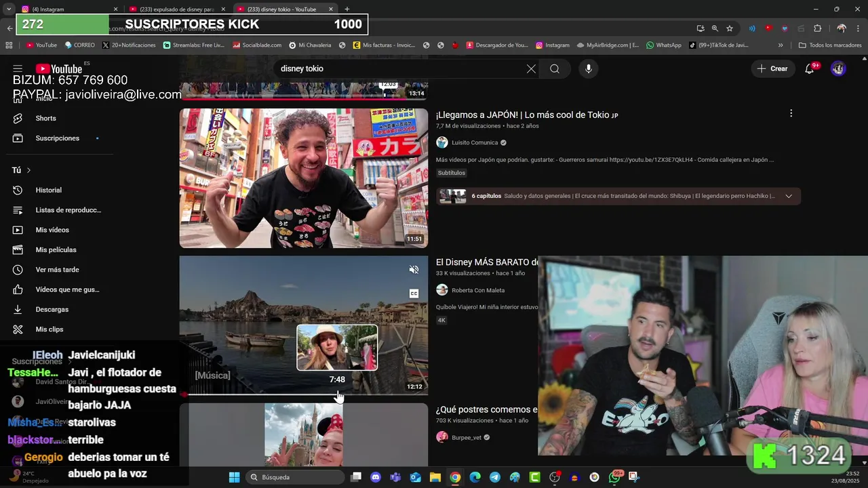This screenshot has height=488, width=868.
Task: Open Luisito Comunica channel link
Action: 475,142
